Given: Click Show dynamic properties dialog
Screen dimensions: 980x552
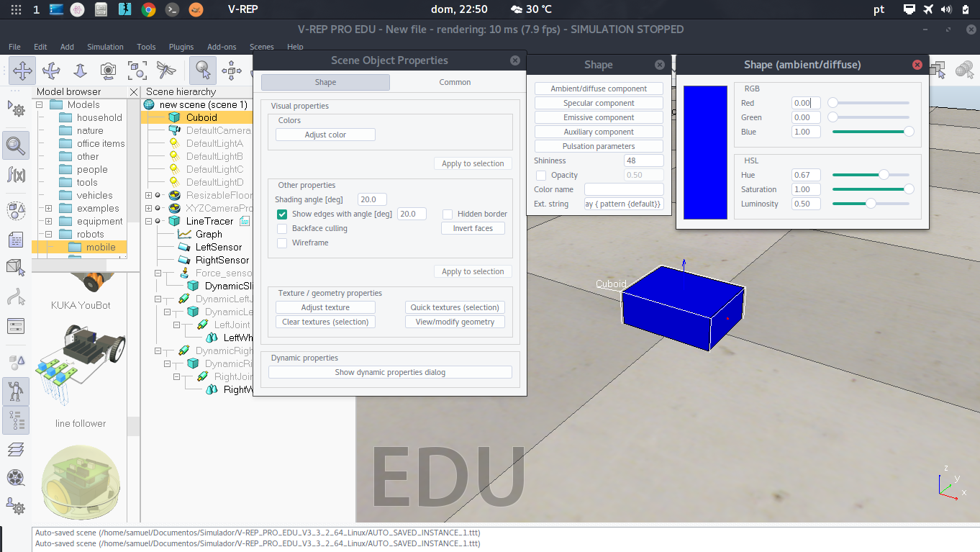Looking at the screenshot, I should pyautogui.click(x=390, y=372).
